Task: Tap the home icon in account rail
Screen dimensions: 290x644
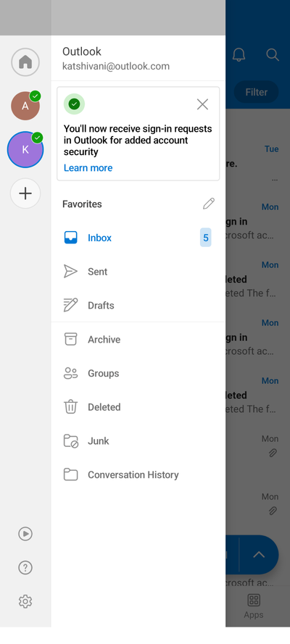Action: tap(25, 62)
